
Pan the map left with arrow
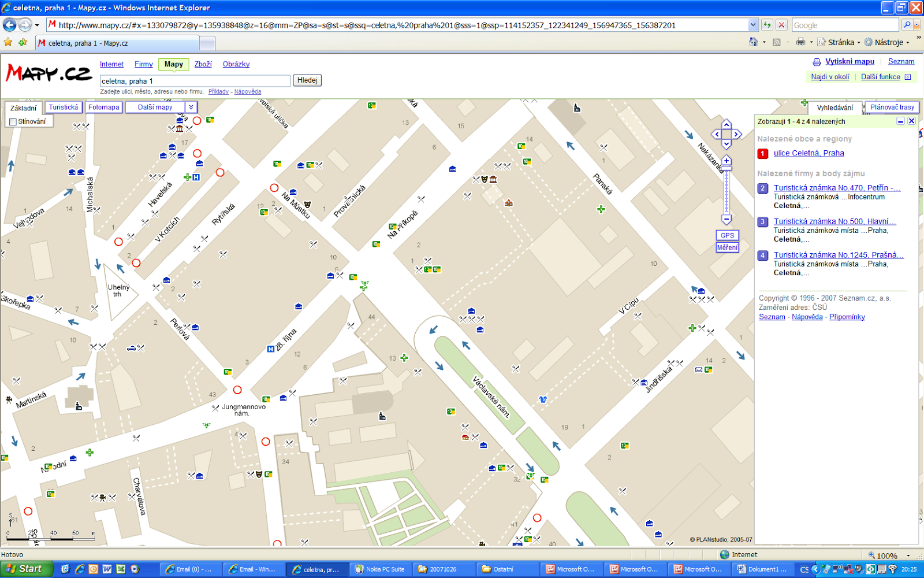pyautogui.click(x=717, y=134)
